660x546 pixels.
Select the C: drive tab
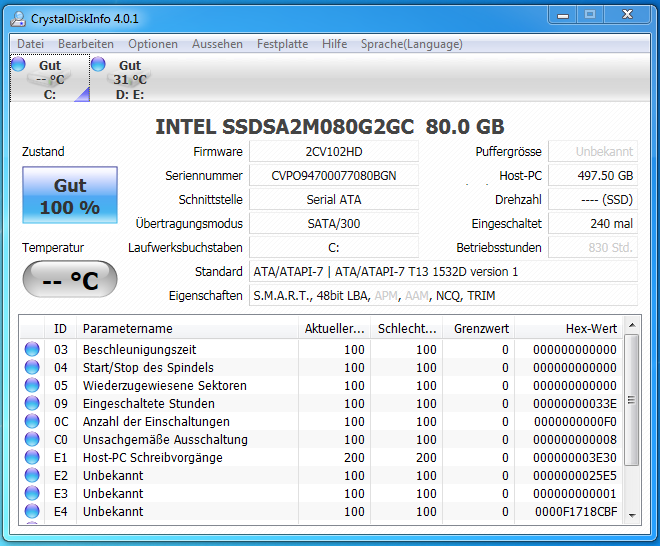50,79
